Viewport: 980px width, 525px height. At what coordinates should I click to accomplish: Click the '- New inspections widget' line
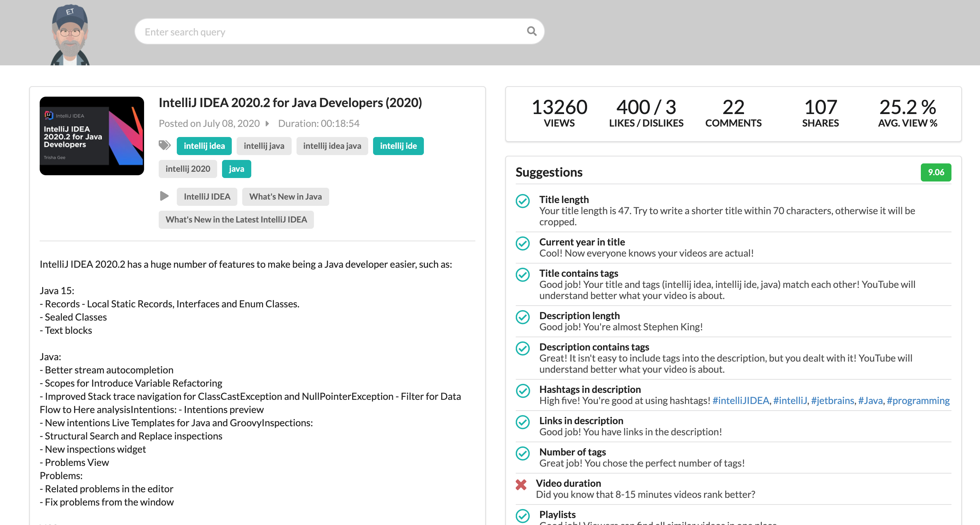tap(93, 449)
